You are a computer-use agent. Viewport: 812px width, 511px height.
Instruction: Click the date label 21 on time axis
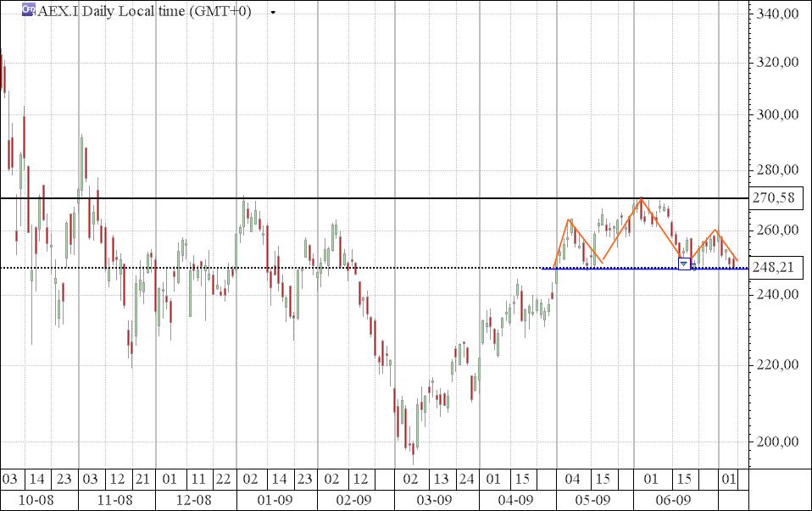click(x=142, y=479)
